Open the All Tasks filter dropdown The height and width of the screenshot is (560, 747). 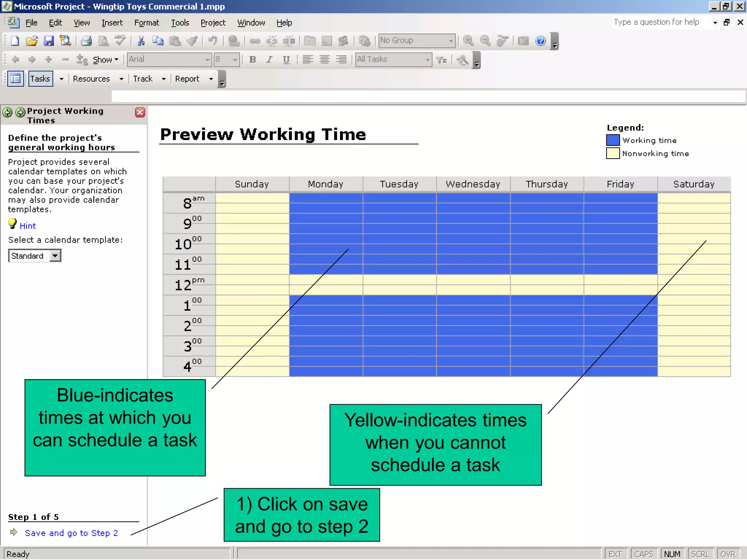(427, 60)
